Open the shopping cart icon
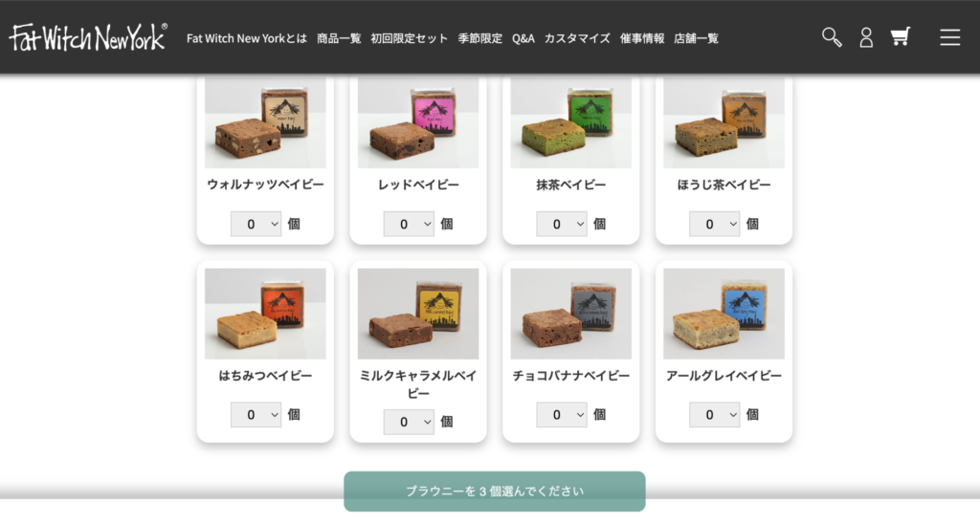 point(900,37)
